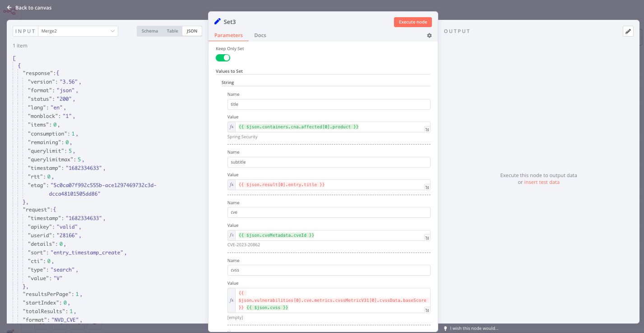Open expression editor for the cvss value

tap(427, 310)
